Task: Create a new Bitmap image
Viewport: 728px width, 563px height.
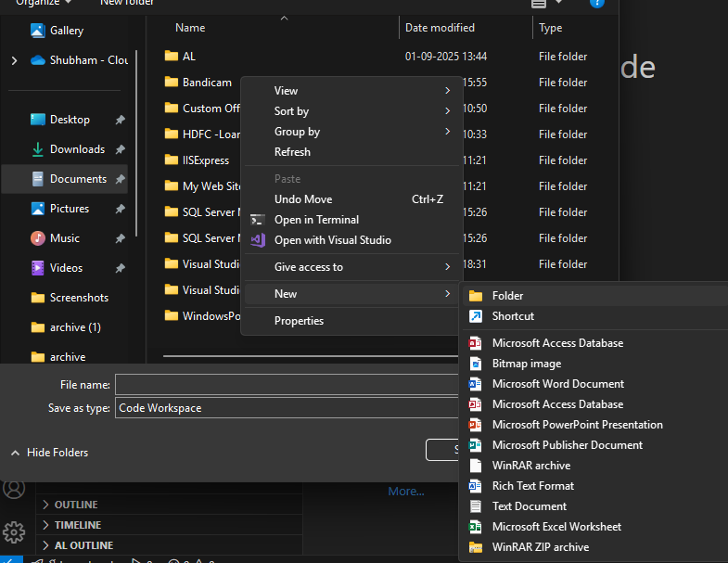Action: [x=526, y=364]
